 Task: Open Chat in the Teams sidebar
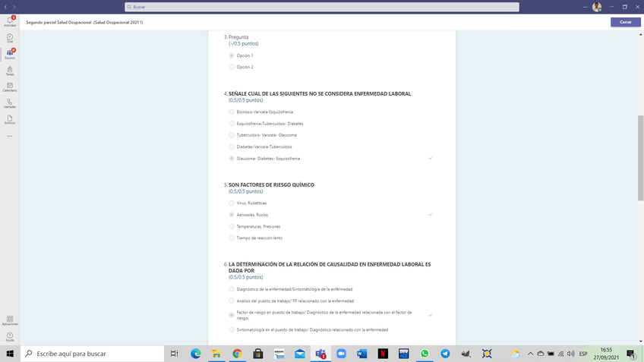[10, 38]
